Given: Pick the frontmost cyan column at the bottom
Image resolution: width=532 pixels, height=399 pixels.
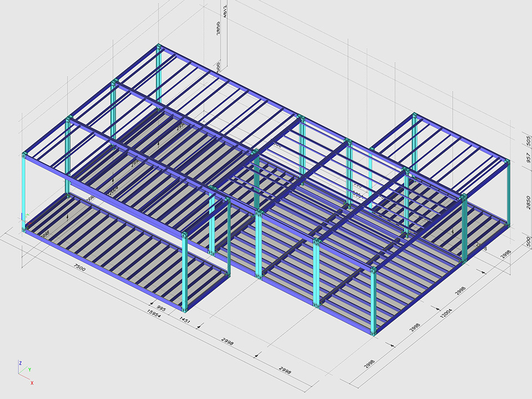Looking at the screenshot, I should tap(374, 302).
